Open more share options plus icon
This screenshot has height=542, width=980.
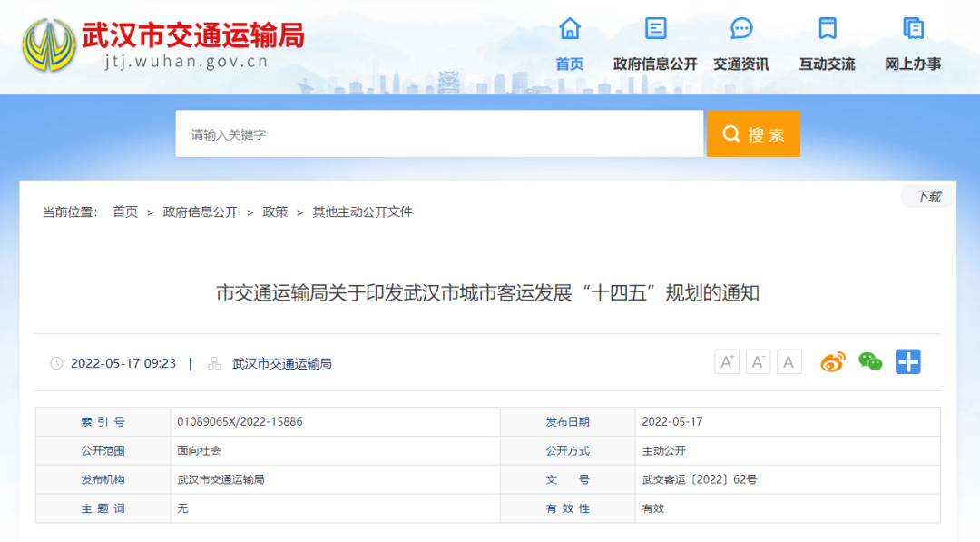tap(907, 362)
